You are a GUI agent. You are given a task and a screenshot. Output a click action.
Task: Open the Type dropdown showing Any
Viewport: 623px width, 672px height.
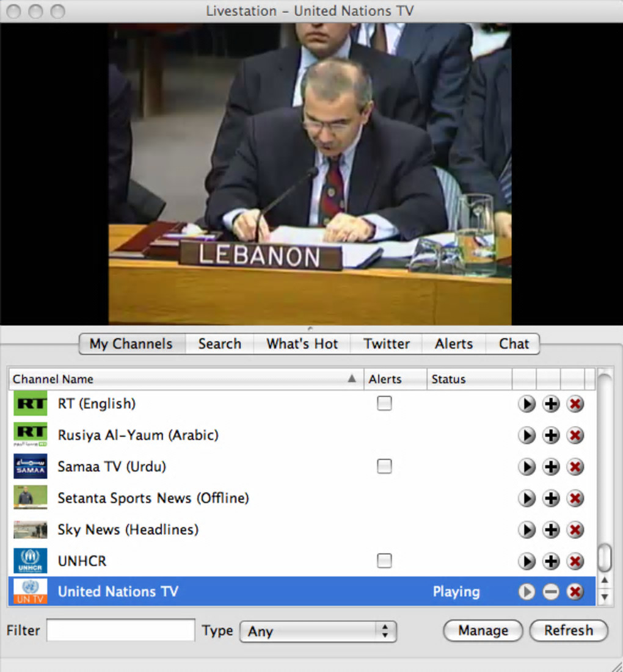click(318, 631)
